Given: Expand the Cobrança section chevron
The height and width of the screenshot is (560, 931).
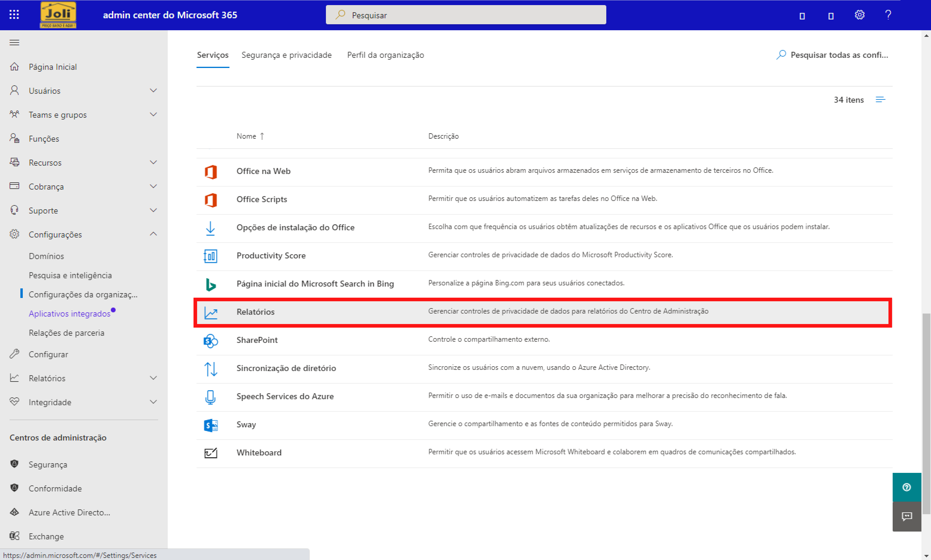Looking at the screenshot, I should (153, 186).
